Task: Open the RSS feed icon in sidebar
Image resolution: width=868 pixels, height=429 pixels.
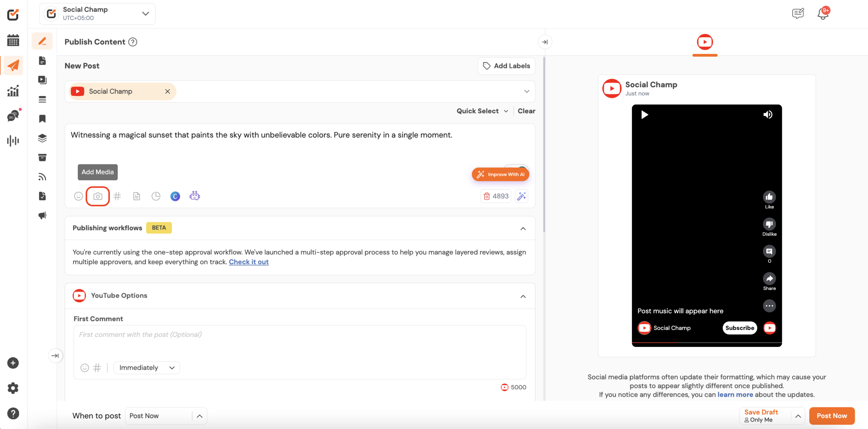Action: click(x=42, y=177)
